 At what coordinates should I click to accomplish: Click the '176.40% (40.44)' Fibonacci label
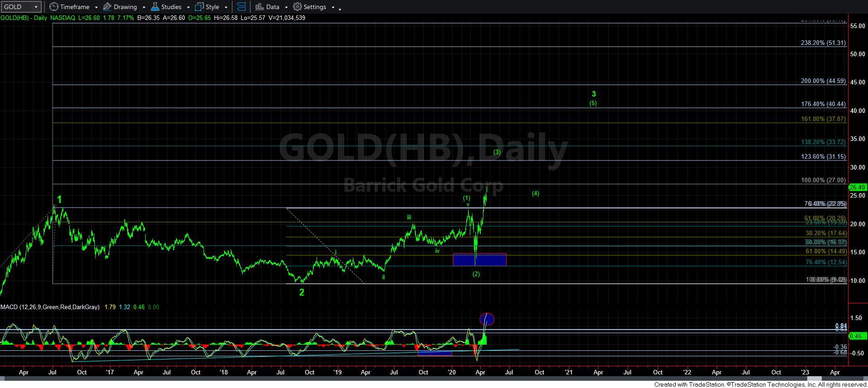tap(823, 104)
